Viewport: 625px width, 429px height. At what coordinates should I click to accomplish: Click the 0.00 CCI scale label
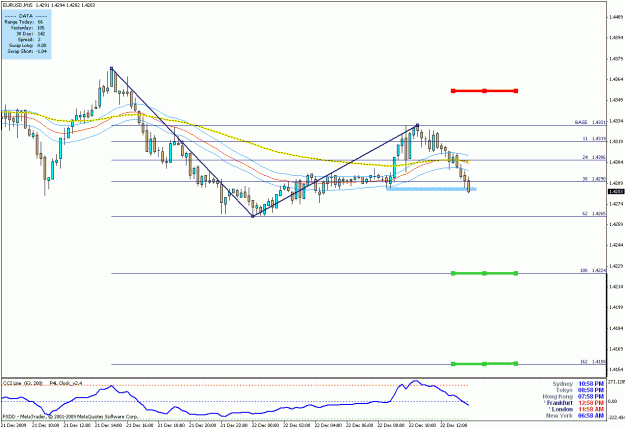[x=615, y=401]
